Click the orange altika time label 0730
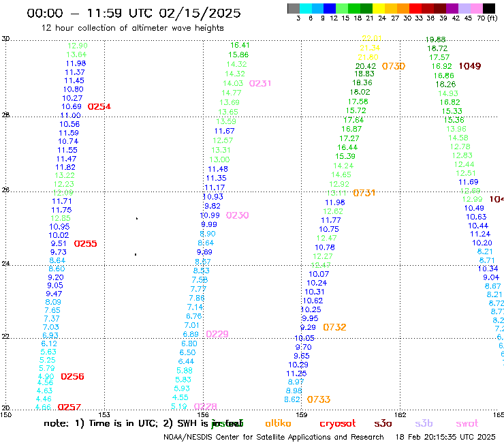The width and height of the screenshot is (504, 443). (394, 66)
